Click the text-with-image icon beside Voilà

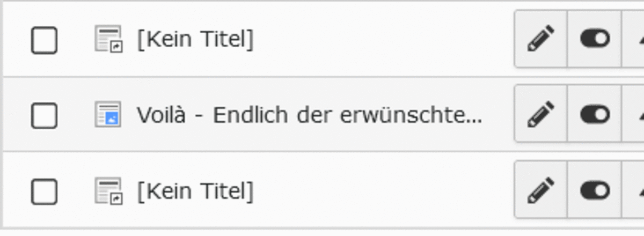pyautogui.click(x=108, y=115)
